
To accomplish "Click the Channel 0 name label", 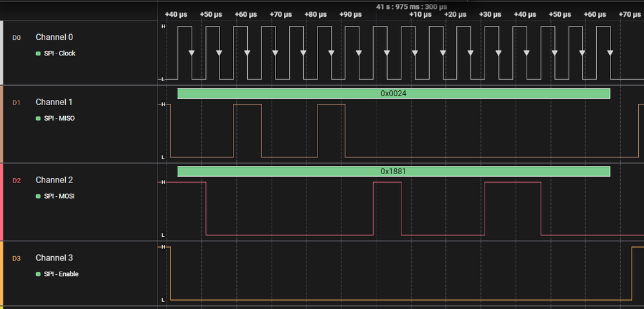I will pyautogui.click(x=54, y=37).
